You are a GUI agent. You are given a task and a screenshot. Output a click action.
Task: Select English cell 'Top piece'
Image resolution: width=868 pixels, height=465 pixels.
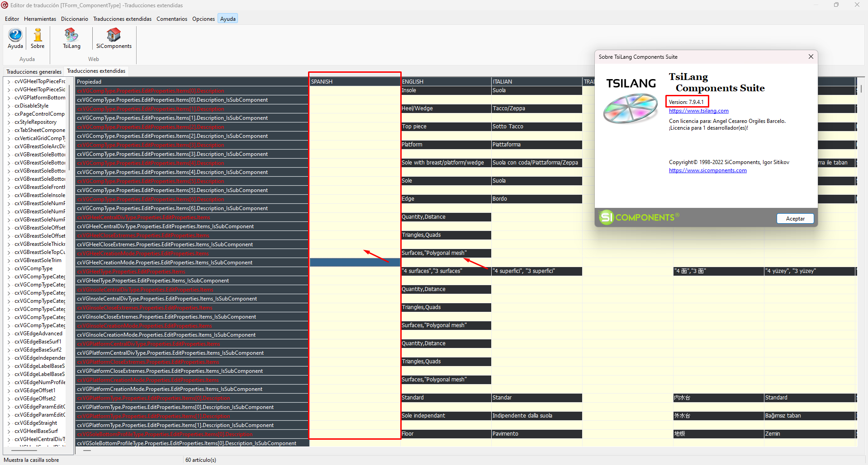(446, 127)
